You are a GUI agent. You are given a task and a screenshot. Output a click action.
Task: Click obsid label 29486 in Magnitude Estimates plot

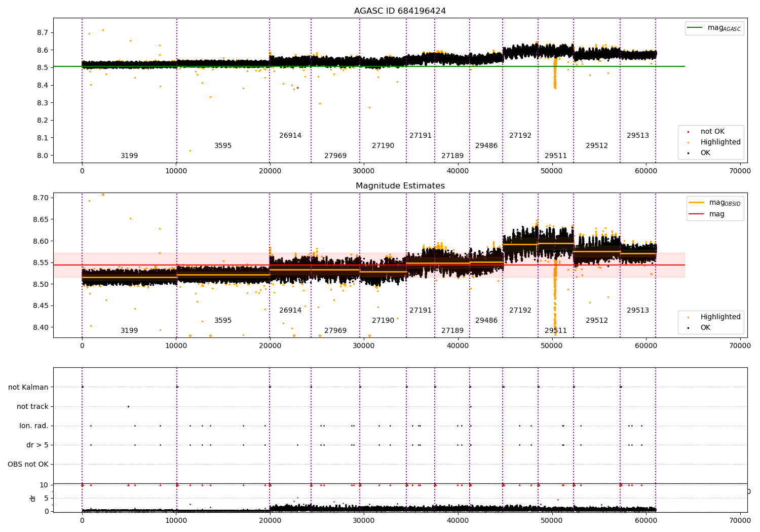pos(486,321)
